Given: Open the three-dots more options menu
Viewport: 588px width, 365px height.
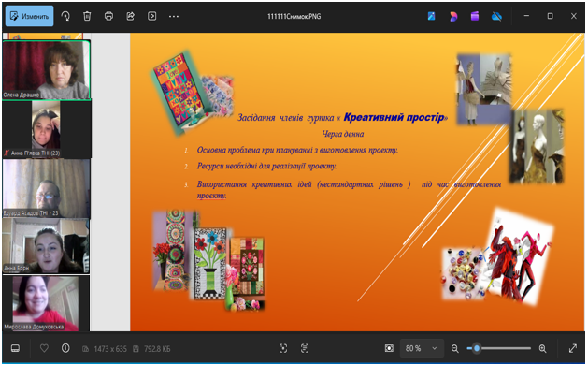Looking at the screenshot, I should click(174, 16).
